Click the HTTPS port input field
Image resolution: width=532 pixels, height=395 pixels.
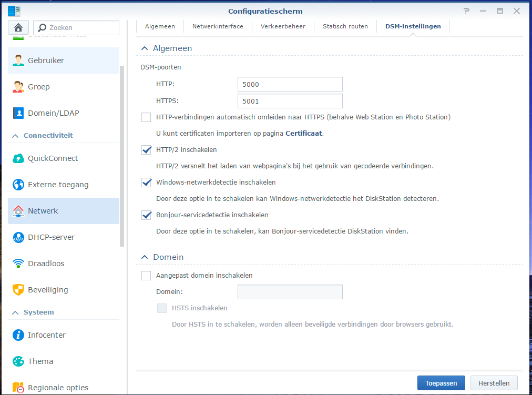pyautogui.click(x=290, y=101)
